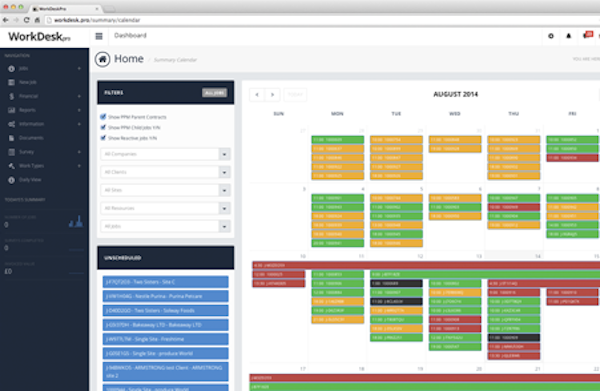Uncheck Show PPM Child Jobs Y/N
This screenshot has height=391, width=600.
coord(103,127)
